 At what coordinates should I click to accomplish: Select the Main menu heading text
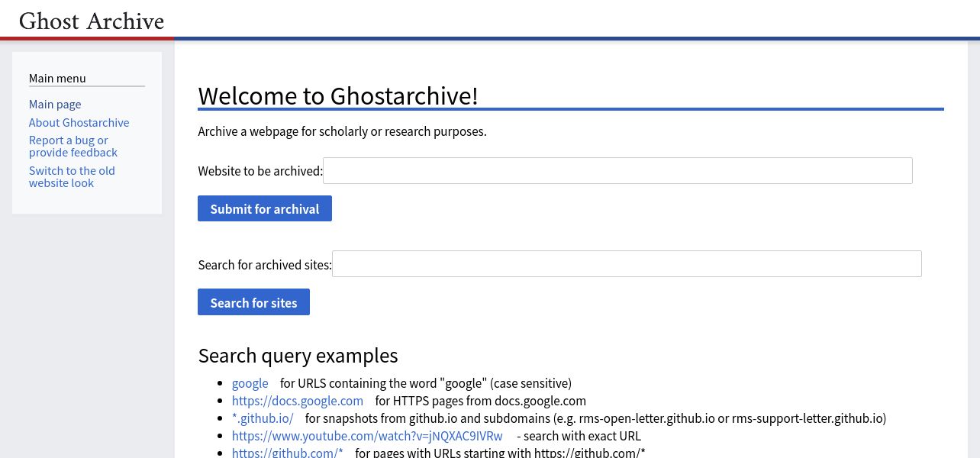(57, 79)
